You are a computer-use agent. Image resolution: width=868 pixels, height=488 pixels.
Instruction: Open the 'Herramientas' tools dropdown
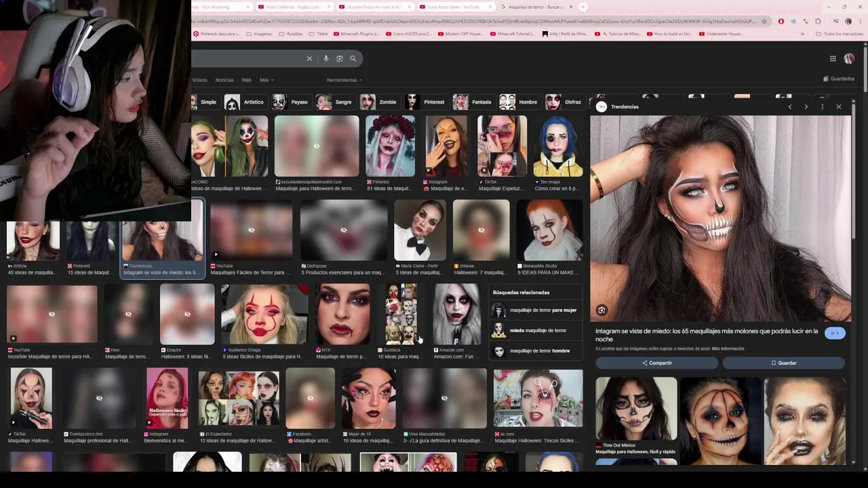click(344, 80)
